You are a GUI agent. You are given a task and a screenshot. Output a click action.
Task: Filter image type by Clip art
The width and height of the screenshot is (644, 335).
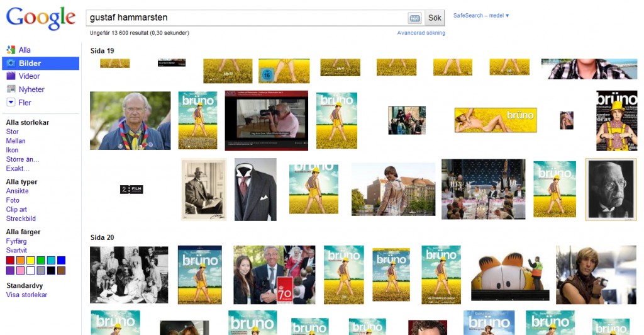click(x=16, y=209)
